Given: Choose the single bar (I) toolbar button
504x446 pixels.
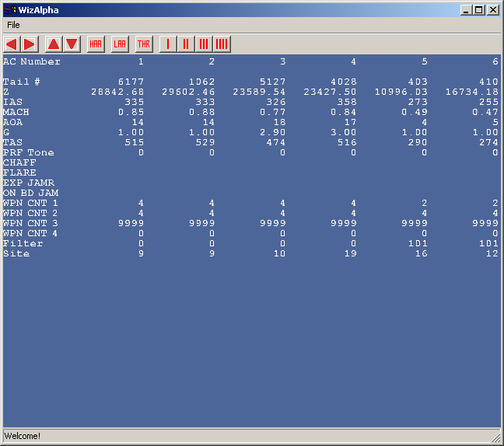Looking at the screenshot, I should [x=167, y=44].
